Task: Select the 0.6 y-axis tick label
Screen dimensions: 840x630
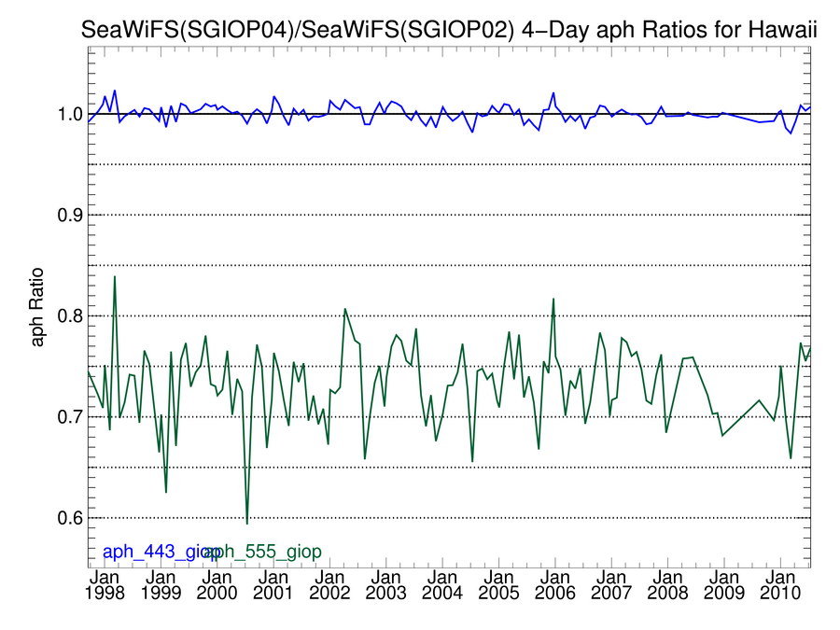Action: point(71,518)
